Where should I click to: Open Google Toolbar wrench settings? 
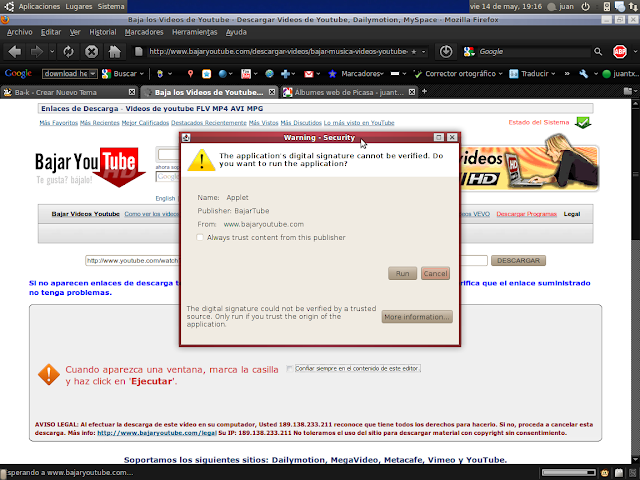click(x=584, y=74)
